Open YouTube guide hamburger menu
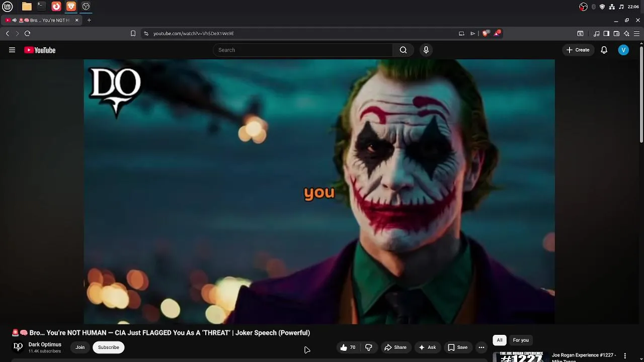 [12, 50]
